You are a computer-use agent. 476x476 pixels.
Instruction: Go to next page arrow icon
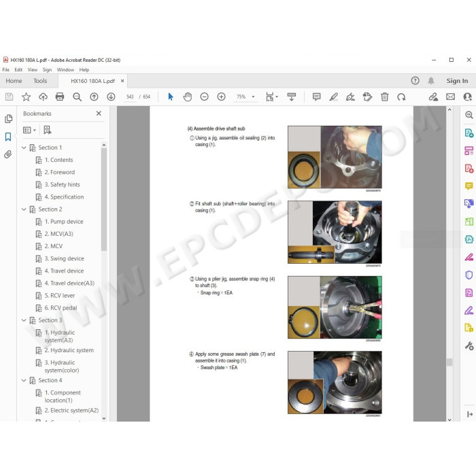click(111, 97)
